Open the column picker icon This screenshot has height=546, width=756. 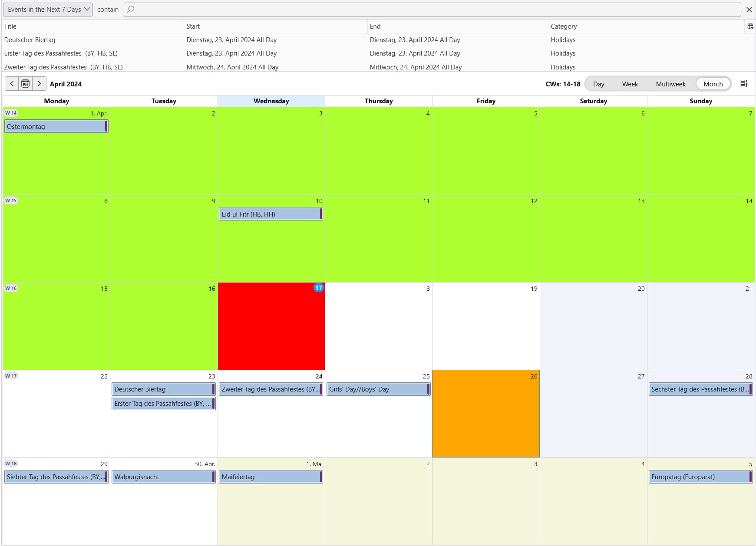750,26
